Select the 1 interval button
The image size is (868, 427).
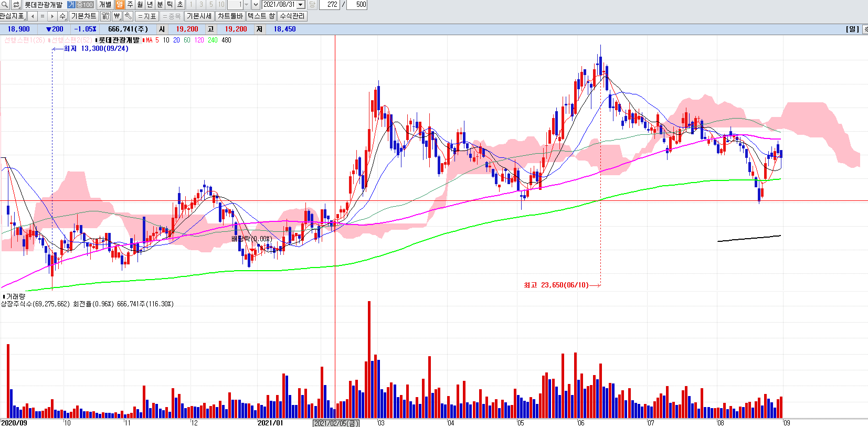click(x=191, y=5)
